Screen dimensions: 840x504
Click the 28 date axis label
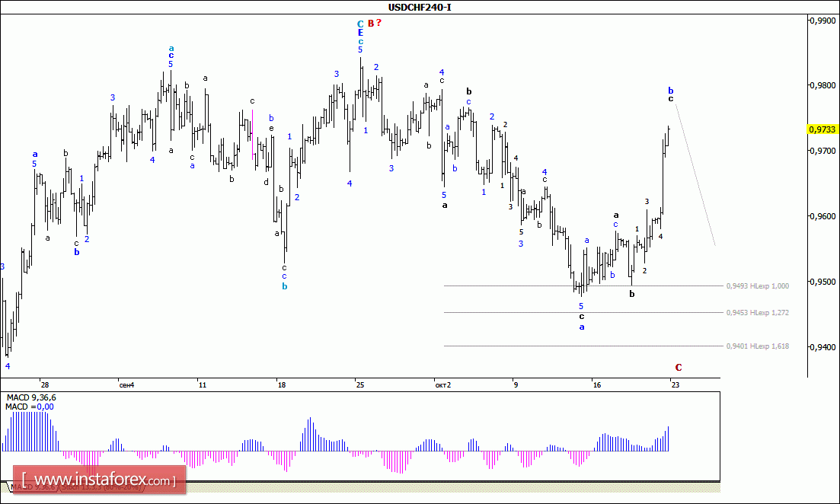44,385
